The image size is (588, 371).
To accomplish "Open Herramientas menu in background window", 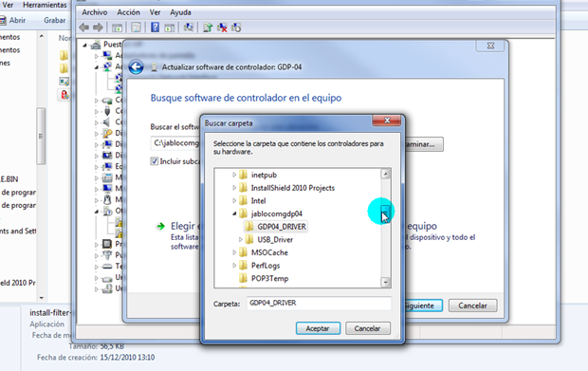I will pyautogui.click(x=45, y=5).
